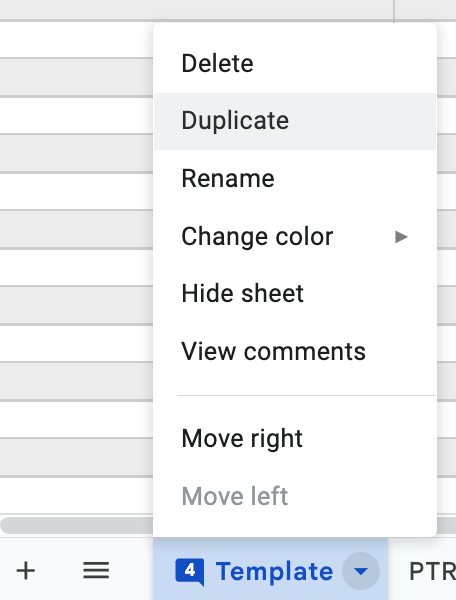Viewport: 456px width, 600px height.
Task: Select Hide sheet menu entry
Action: tap(295, 294)
